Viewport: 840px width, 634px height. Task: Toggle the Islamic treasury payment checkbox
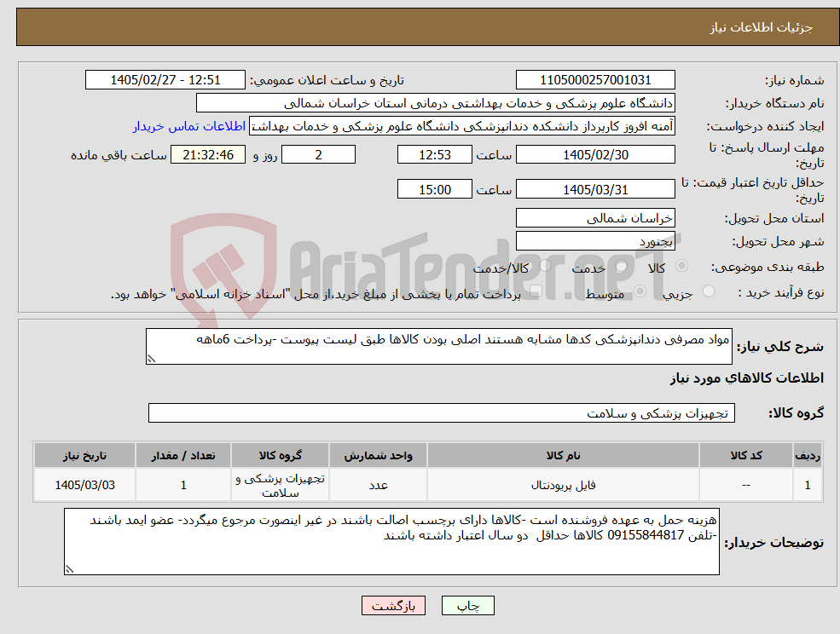pyautogui.click(x=535, y=291)
